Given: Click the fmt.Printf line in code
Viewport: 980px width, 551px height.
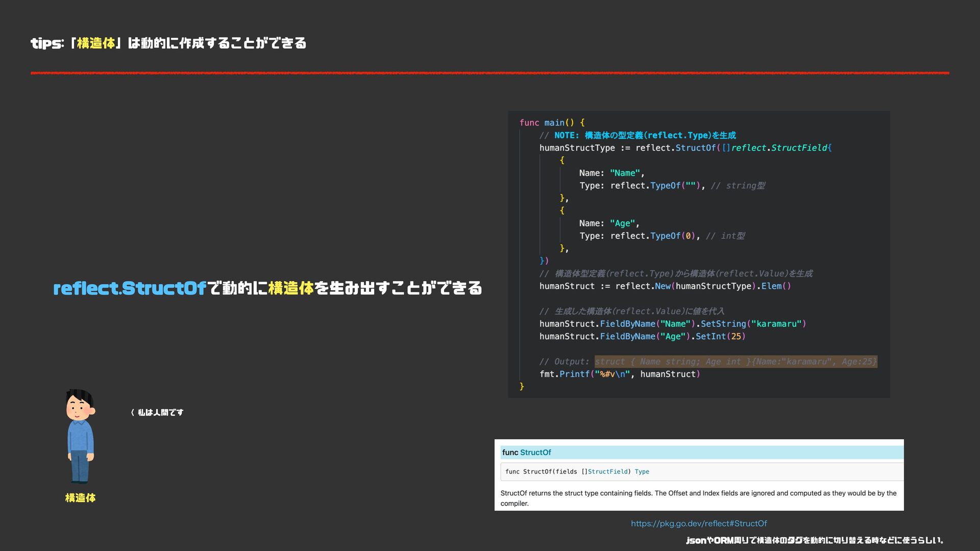Looking at the screenshot, I should click(619, 374).
